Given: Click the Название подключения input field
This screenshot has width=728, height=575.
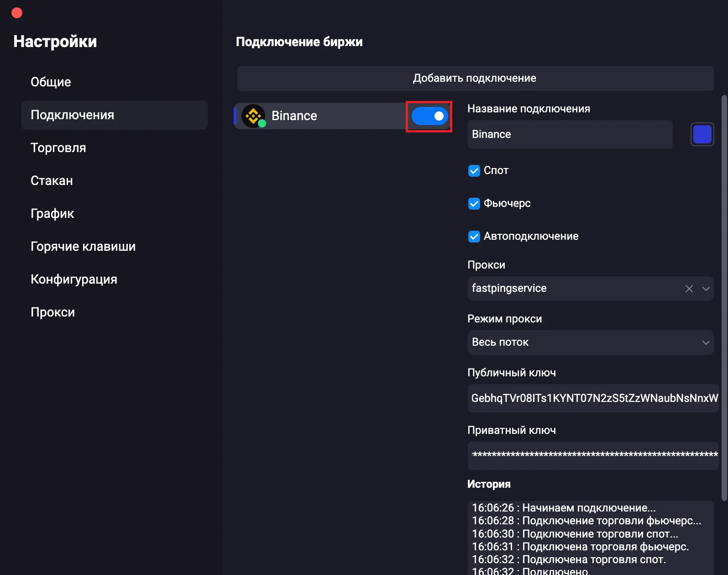Looking at the screenshot, I should pyautogui.click(x=570, y=135).
